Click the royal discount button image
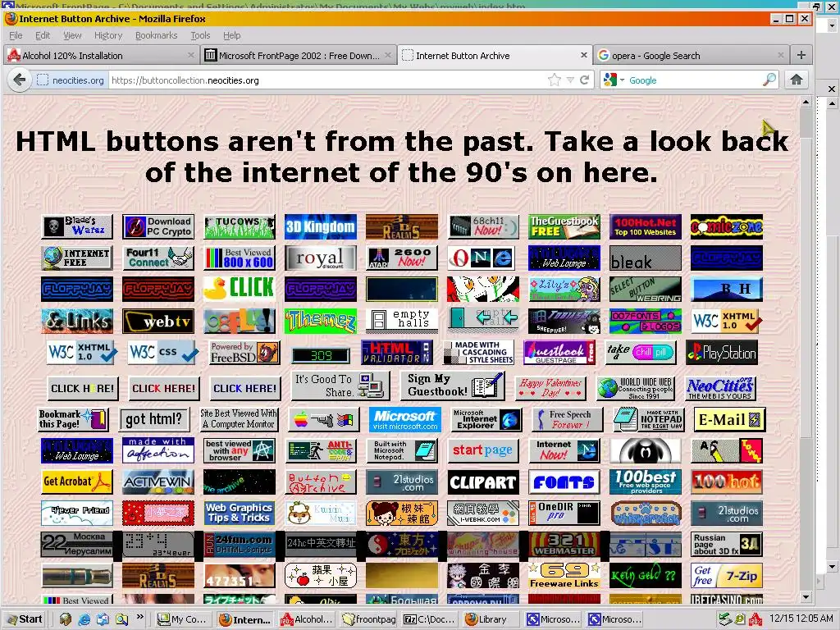Viewport: 840px width, 630px height. tap(321, 258)
